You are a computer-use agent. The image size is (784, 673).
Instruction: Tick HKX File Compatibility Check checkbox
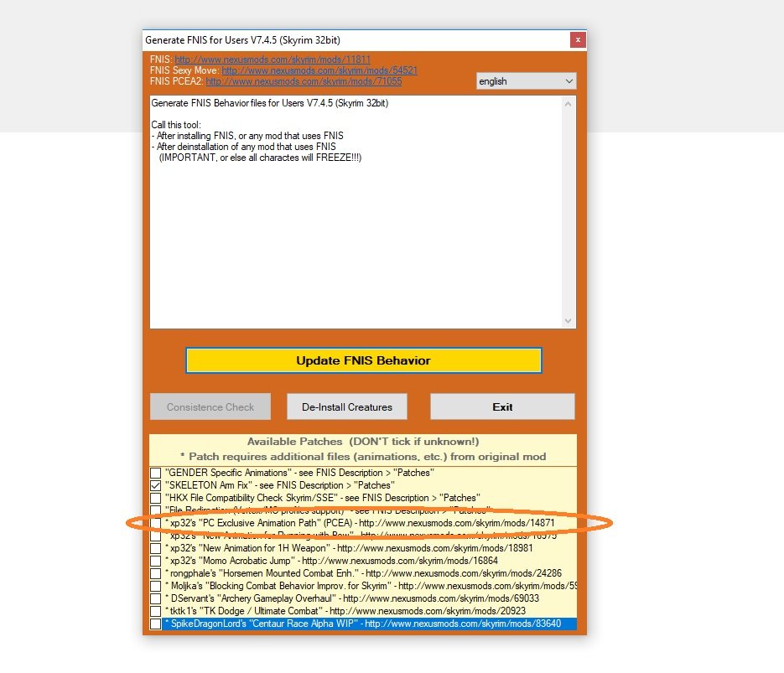155,498
